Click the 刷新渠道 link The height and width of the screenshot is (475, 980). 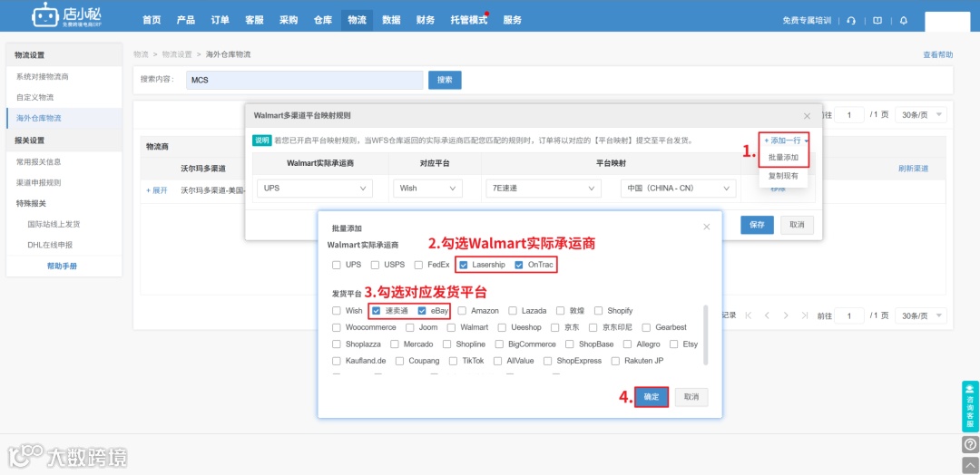pyautogui.click(x=913, y=169)
